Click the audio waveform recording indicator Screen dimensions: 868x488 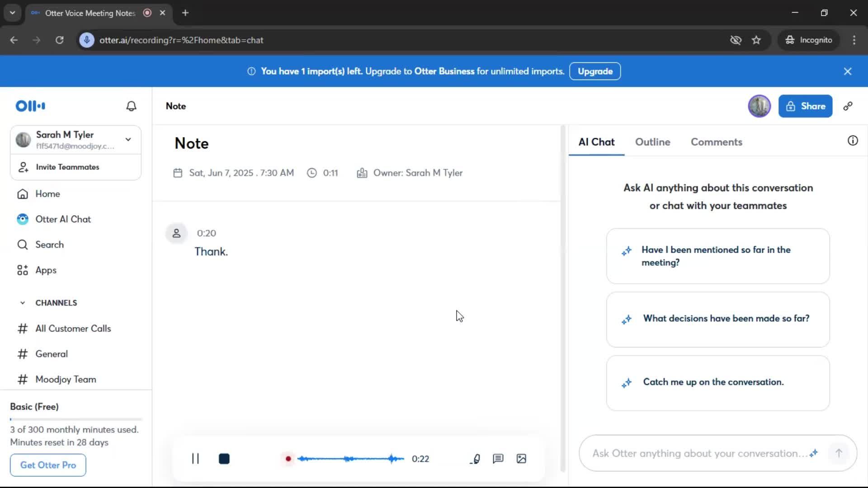tap(350, 459)
